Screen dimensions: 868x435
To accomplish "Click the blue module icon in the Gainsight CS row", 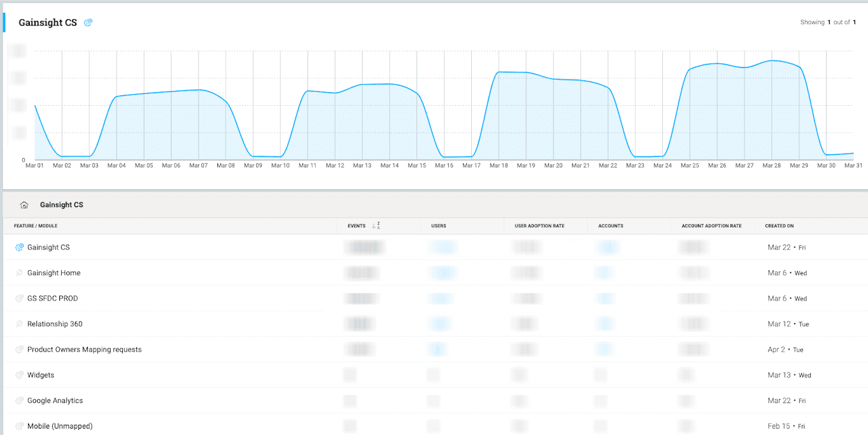I will (x=19, y=247).
